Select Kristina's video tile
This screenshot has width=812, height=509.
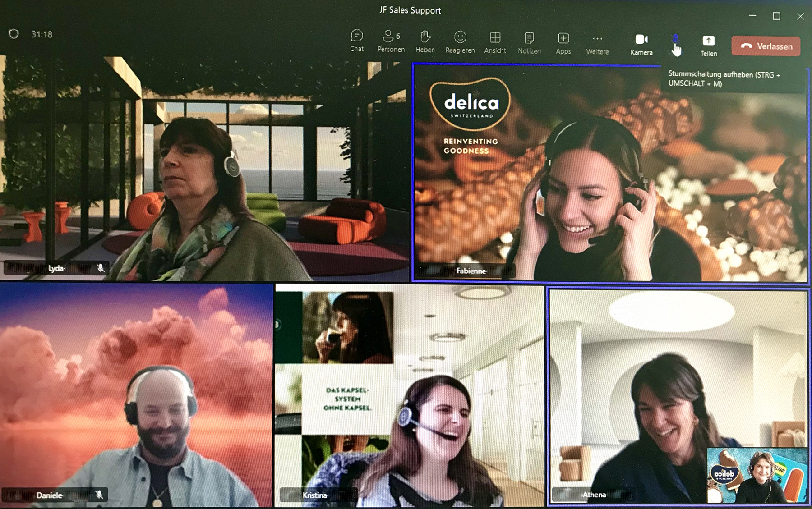[x=409, y=396]
